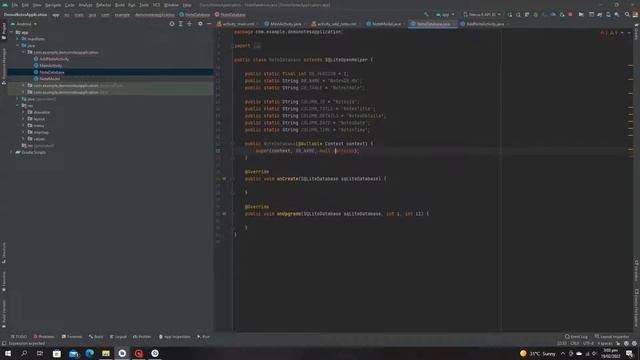Open the Help menu
This screenshot has width=640, height=360.
[x=187, y=5]
